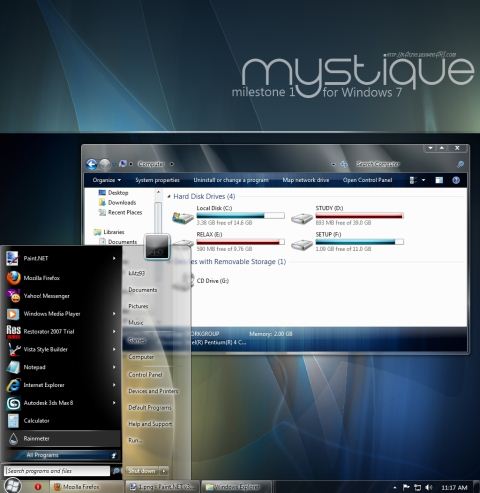Expand Windows Media Player submenu arrow
The width and height of the screenshot is (480, 493).
pos(114,314)
